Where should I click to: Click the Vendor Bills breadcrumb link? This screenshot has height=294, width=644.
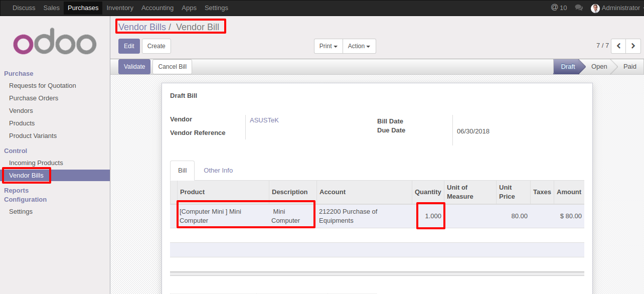point(142,27)
